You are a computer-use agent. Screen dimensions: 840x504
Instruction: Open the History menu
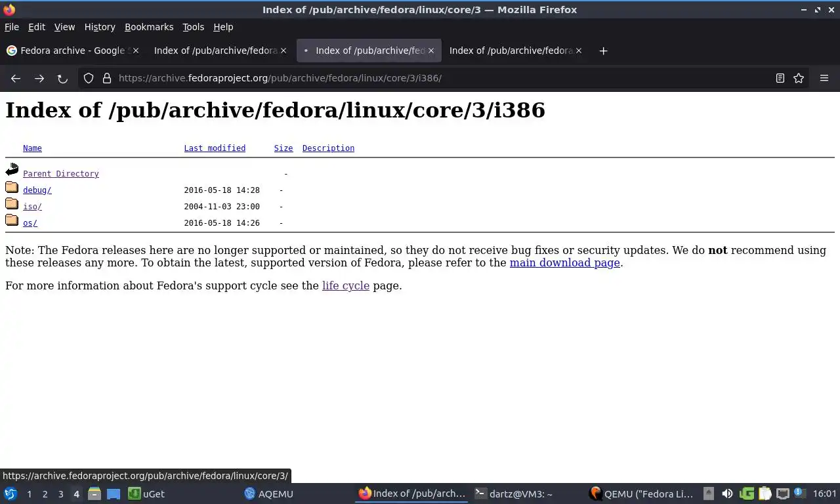pos(100,27)
